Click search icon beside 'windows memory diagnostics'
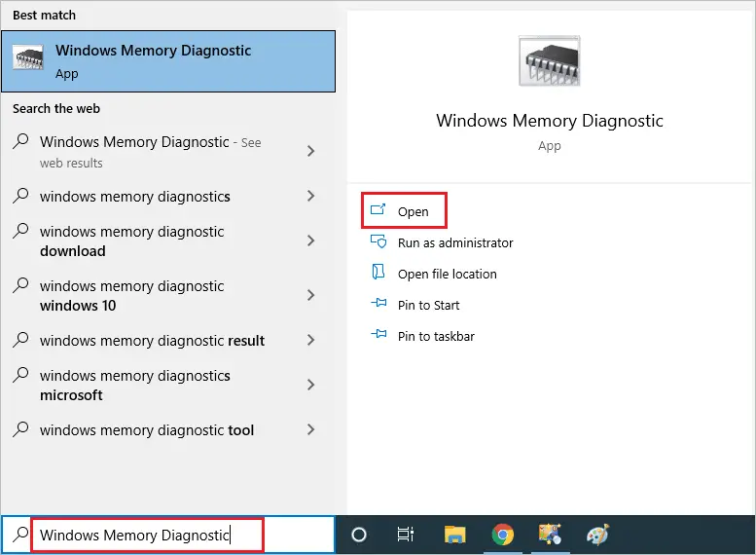This screenshot has width=756, height=555. point(20,196)
